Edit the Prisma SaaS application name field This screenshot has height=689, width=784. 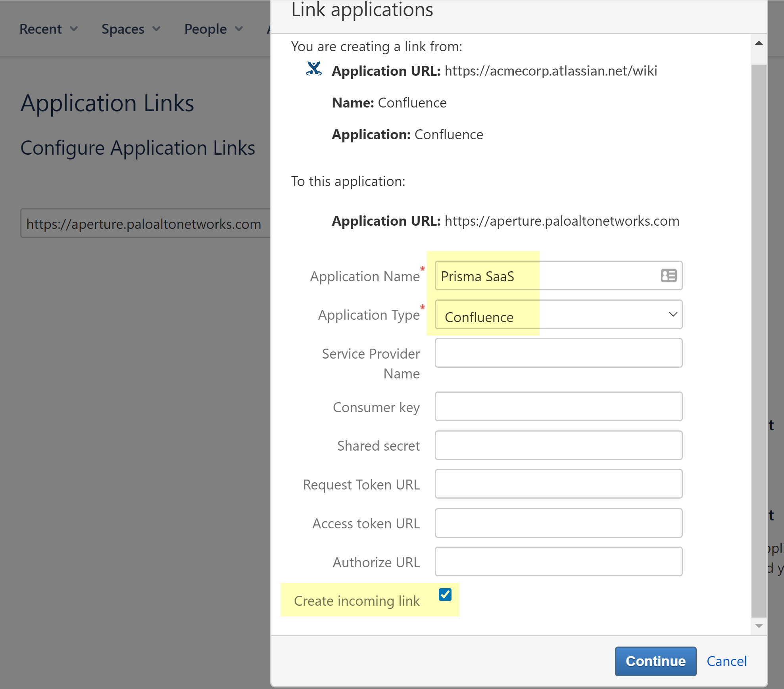point(516,276)
